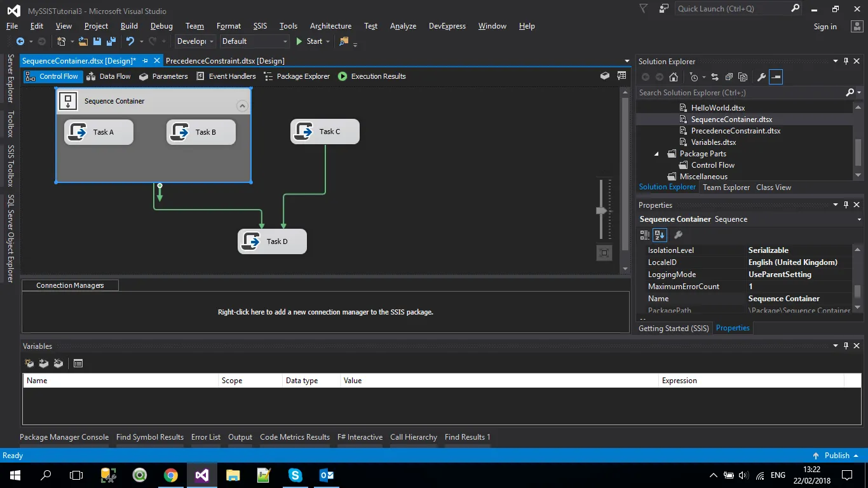868x488 pixels.
Task: Open Solution Explorer window options dropdown
Action: (x=836, y=62)
